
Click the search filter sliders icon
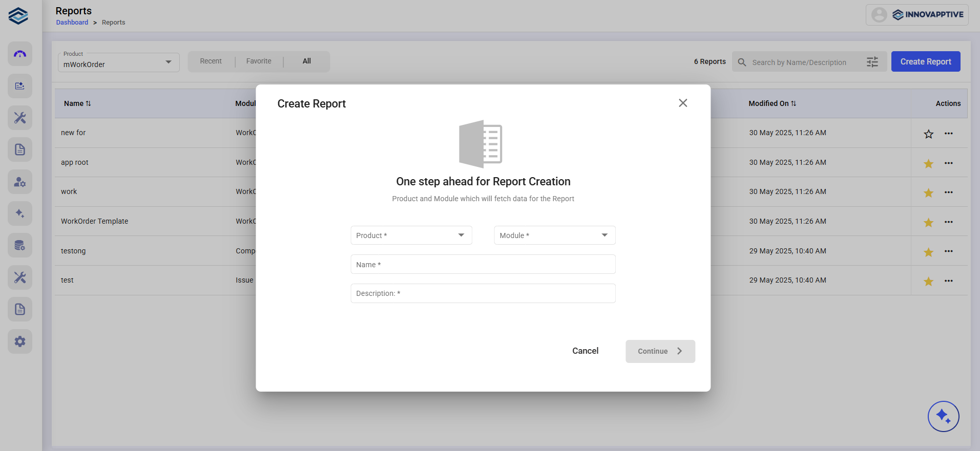872,62
